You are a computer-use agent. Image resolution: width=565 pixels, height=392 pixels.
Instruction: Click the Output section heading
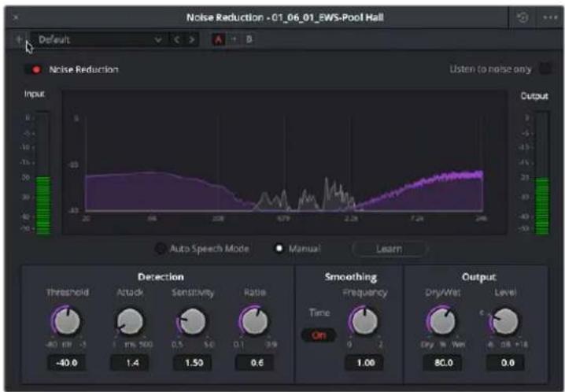[479, 277]
